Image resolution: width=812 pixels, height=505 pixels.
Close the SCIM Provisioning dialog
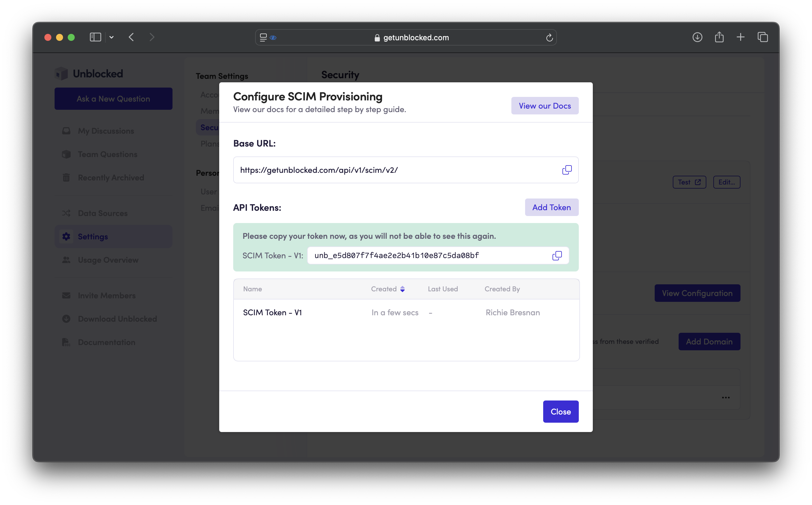coord(561,412)
